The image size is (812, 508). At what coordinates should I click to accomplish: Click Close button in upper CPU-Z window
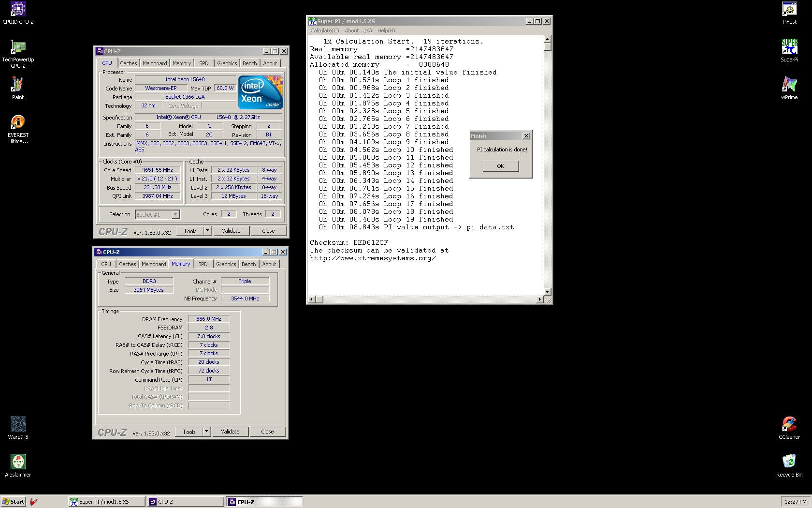pyautogui.click(x=269, y=231)
